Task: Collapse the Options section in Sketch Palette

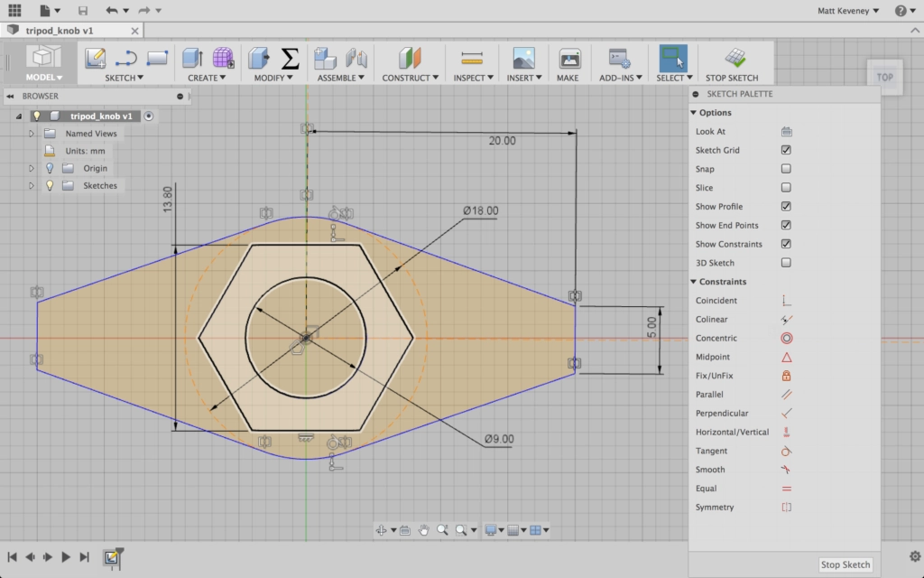Action: coord(694,113)
